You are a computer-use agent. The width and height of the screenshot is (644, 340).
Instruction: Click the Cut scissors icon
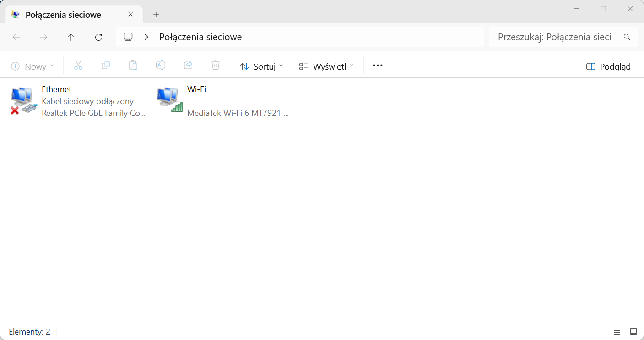click(78, 66)
